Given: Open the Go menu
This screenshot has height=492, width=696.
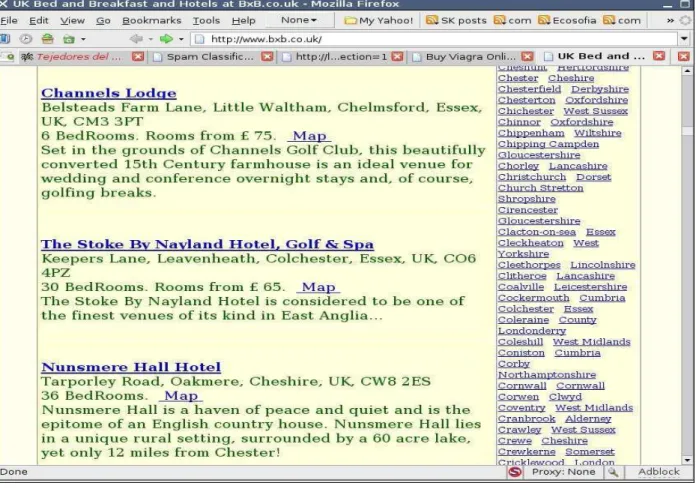Looking at the screenshot, I should coord(103,20).
